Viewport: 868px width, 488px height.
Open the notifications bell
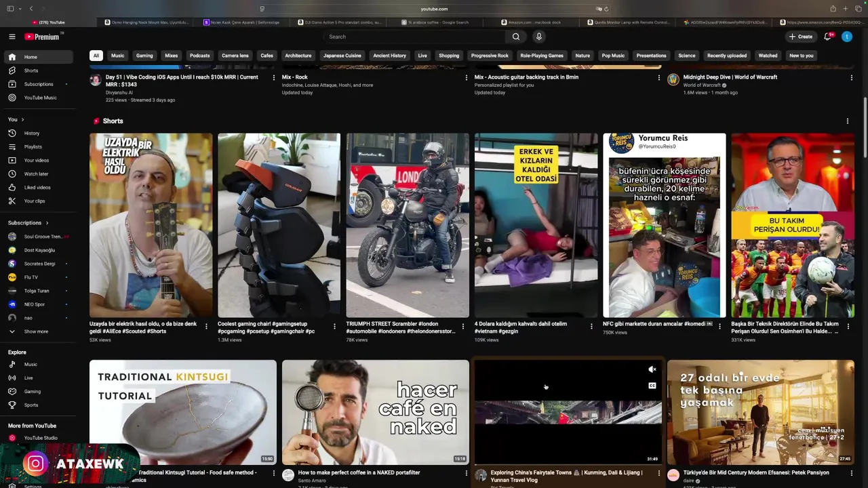coord(828,37)
